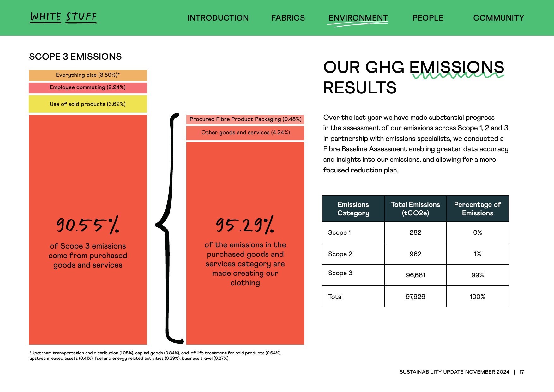Click the '282' emissions value
554x392 pixels.
click(415, 233)
